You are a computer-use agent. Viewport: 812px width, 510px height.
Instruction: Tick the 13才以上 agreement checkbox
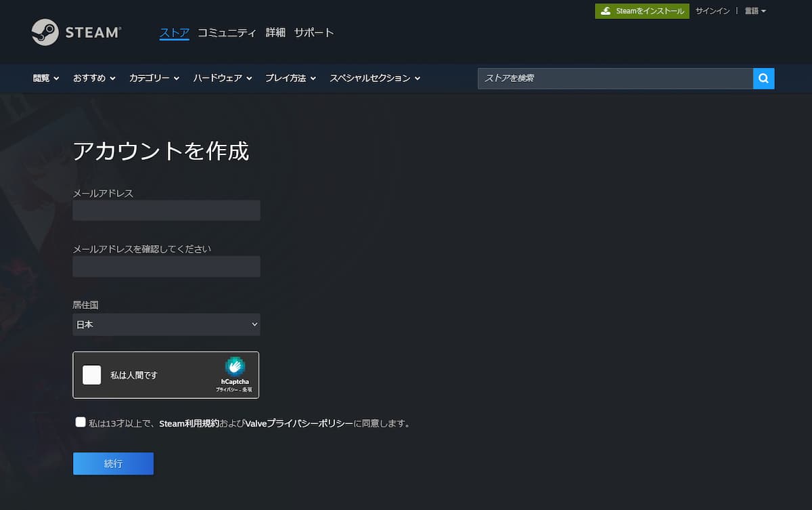coord(81,422)
